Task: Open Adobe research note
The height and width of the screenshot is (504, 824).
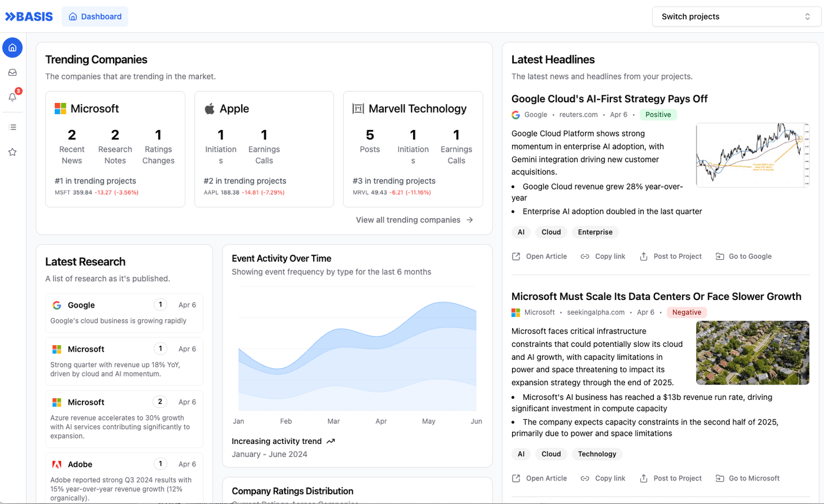Action: (124, 478)
